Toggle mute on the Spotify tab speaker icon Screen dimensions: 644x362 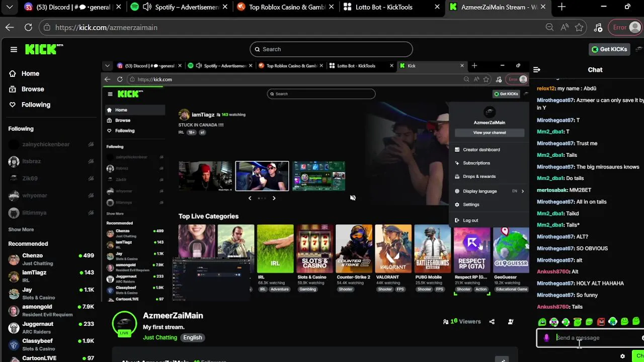[147, 7]
